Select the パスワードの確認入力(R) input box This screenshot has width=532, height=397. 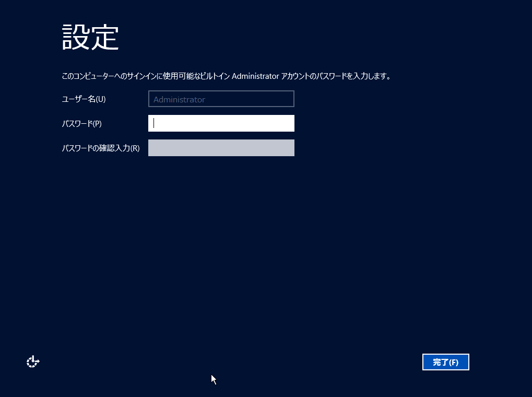(x=221, y=148)
